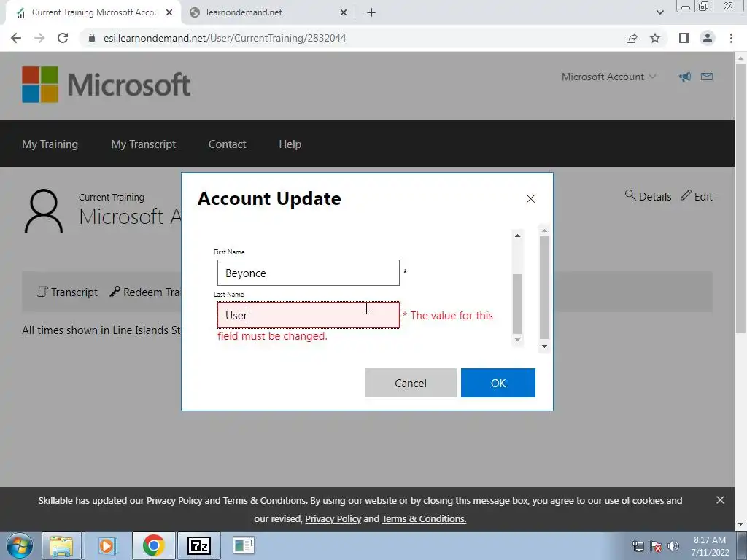The image size is (747, 560).
Task: Open 7-Zip from the taskbar
Action: [x=199, y=545]
